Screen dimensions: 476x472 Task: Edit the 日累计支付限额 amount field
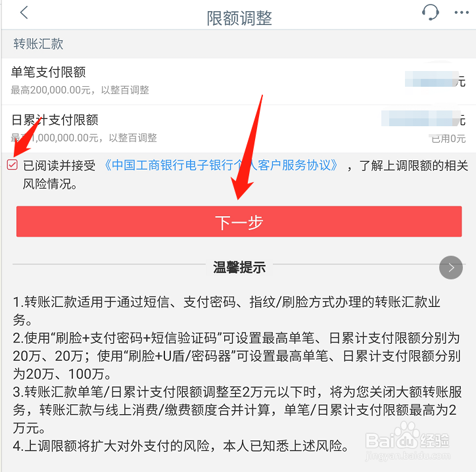tap(423, 118)
